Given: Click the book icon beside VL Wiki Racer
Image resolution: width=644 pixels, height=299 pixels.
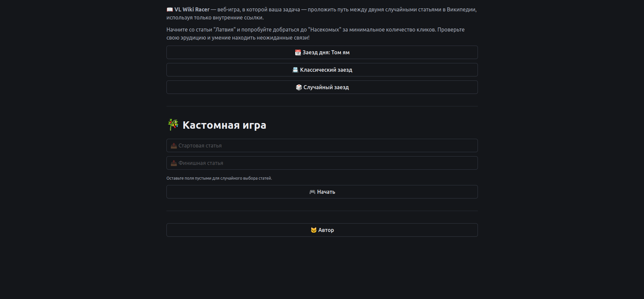Looking at the screenshot, I should [170, 10].
